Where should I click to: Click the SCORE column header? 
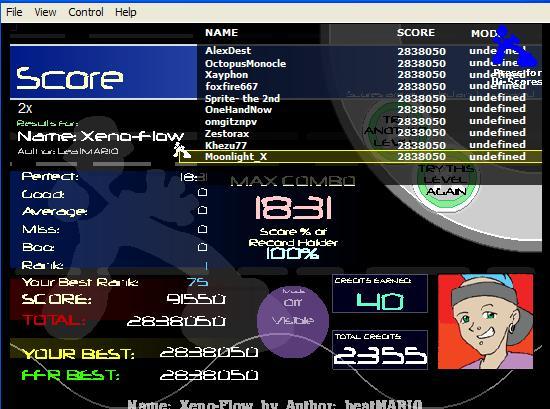(416, 33)
